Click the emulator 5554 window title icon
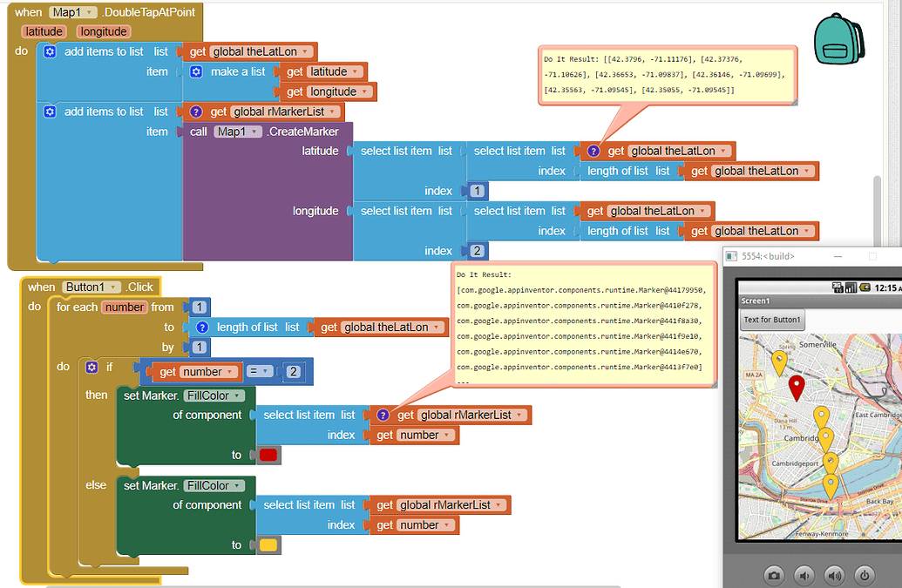Image resolution: width=902 pixels, height=588 pixels. (x=731, y=256)
